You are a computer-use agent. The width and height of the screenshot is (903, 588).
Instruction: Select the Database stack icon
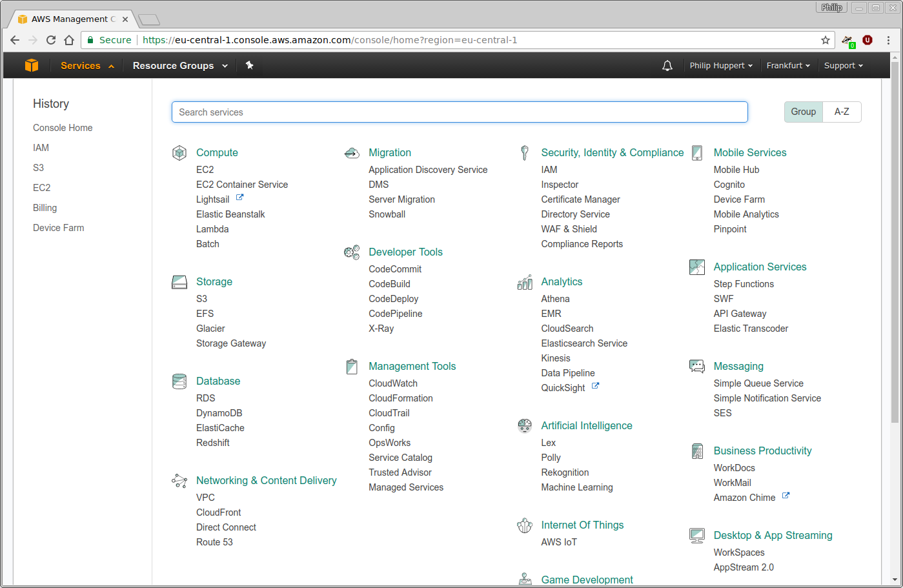179,381
